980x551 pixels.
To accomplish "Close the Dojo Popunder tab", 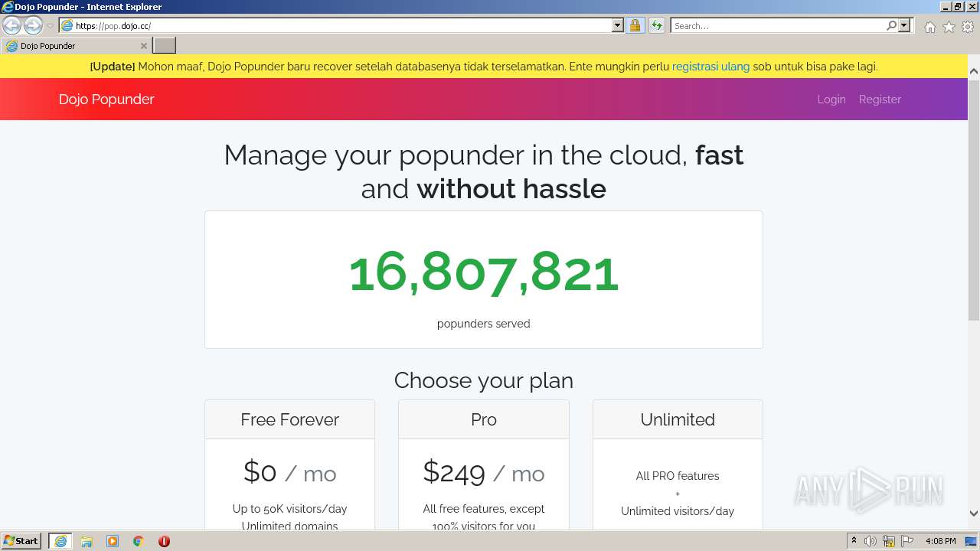I will (143, 46).
